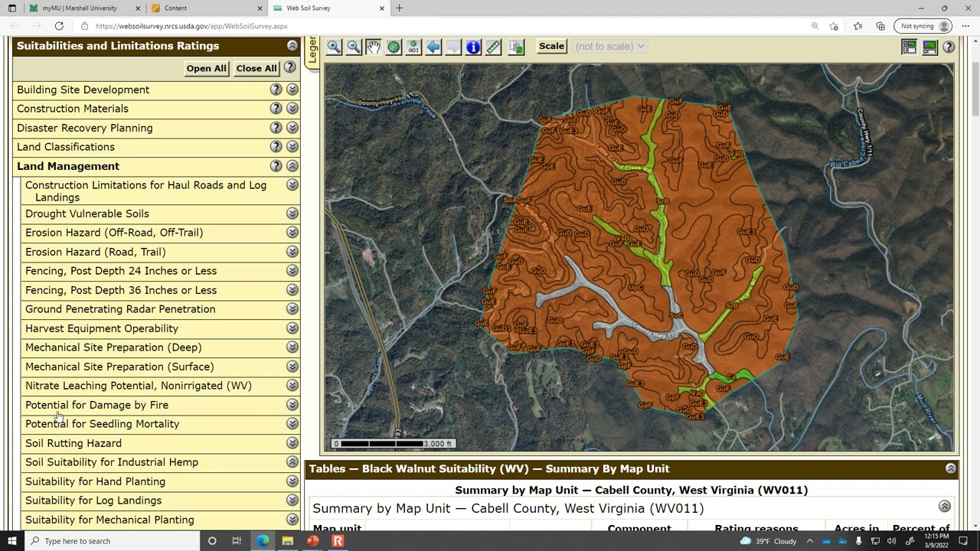Image resolution: width=980 pixels, height=551 pixels.
Task: Click the browser address bar URL
Action: [191, 26]
